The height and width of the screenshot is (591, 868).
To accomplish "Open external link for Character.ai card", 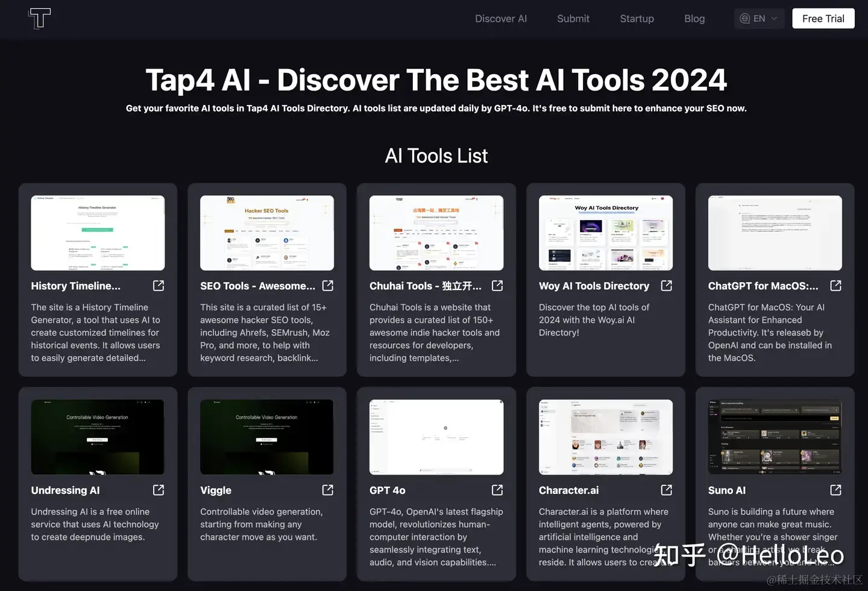I will [x=667, y=490].
